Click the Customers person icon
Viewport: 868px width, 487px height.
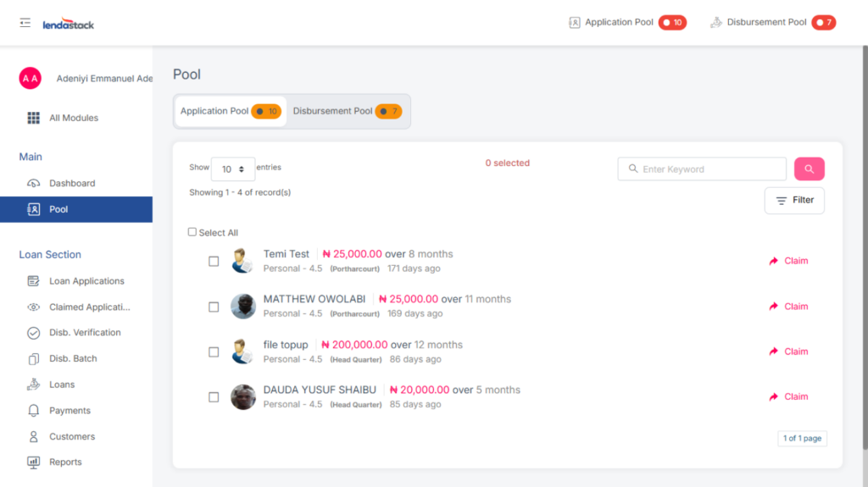34,437
